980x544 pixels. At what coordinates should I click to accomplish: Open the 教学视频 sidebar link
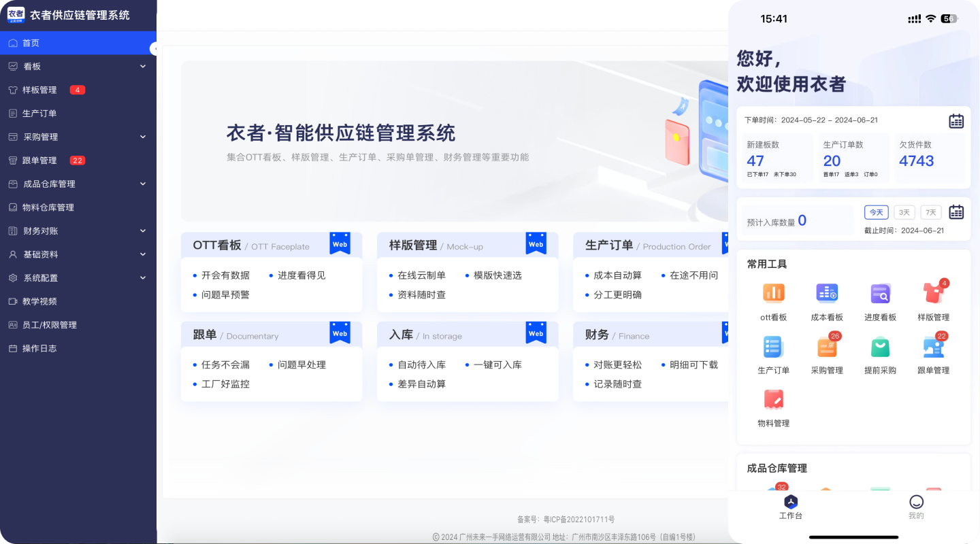(39, 301)
